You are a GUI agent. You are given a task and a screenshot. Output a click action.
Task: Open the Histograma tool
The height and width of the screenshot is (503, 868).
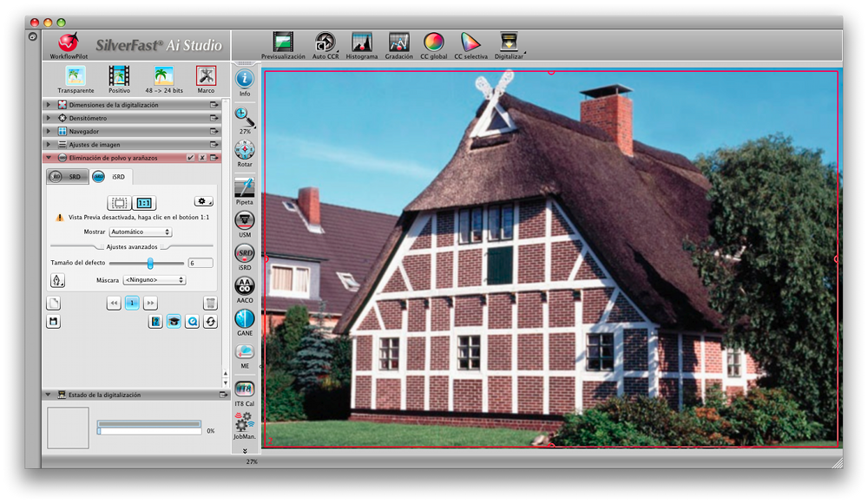[362, 42]
